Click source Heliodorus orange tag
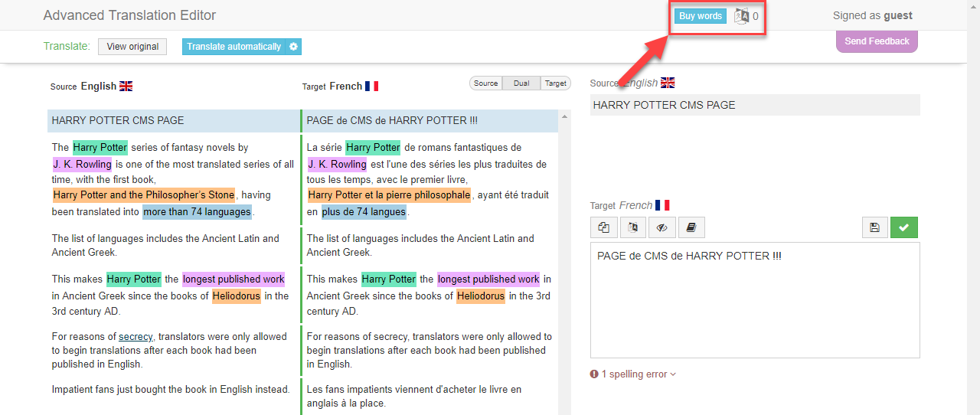 pyautogui.click(x=237, y=296)
